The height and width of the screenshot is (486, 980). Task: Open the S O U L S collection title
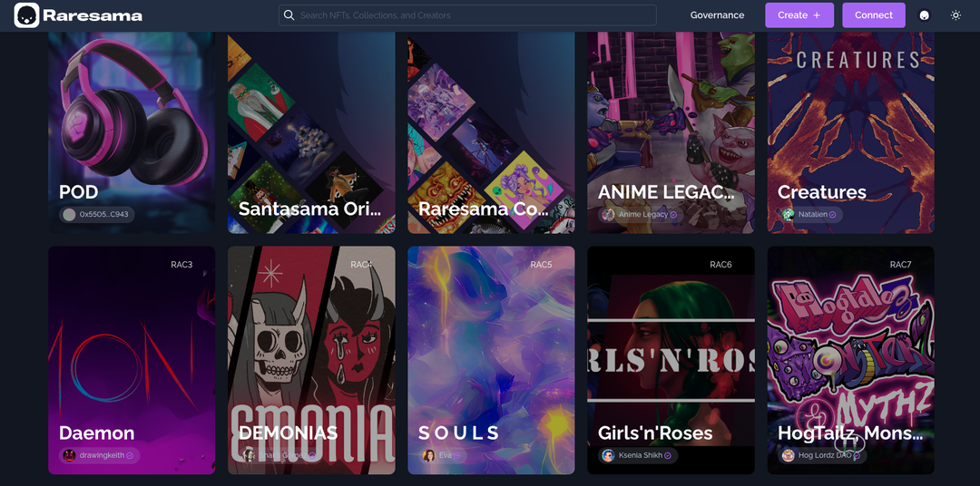point(459,433)
